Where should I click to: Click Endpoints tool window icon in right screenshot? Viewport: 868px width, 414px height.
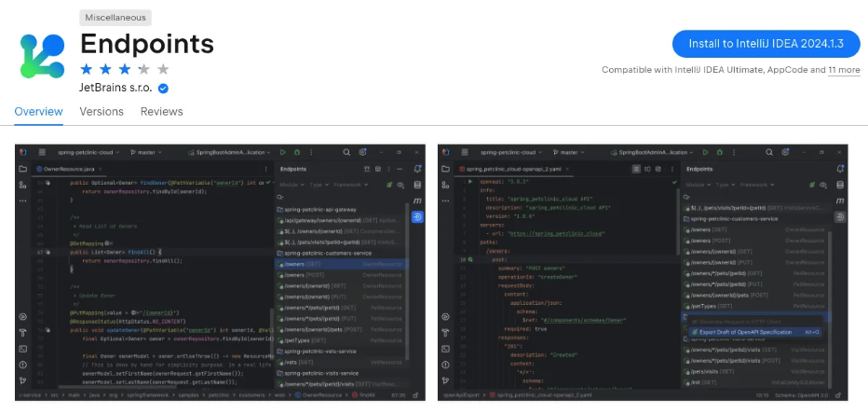click(x=840, y=216)
